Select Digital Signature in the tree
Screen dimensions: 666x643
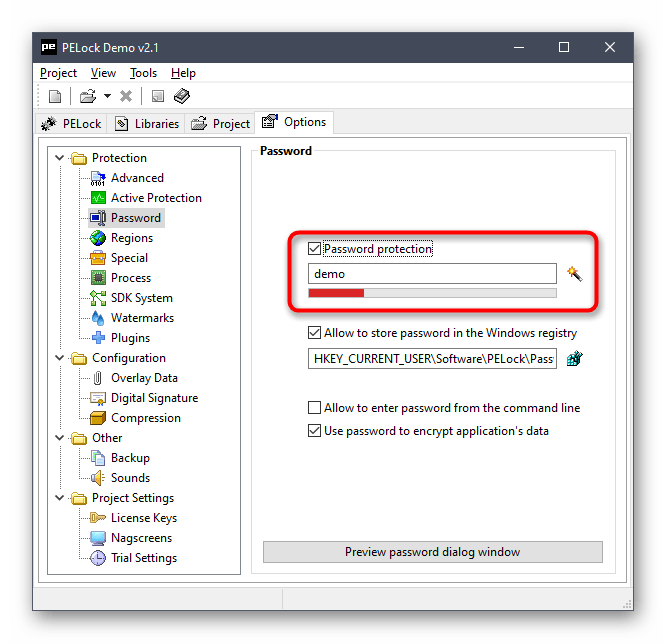[x=155, y=398]
